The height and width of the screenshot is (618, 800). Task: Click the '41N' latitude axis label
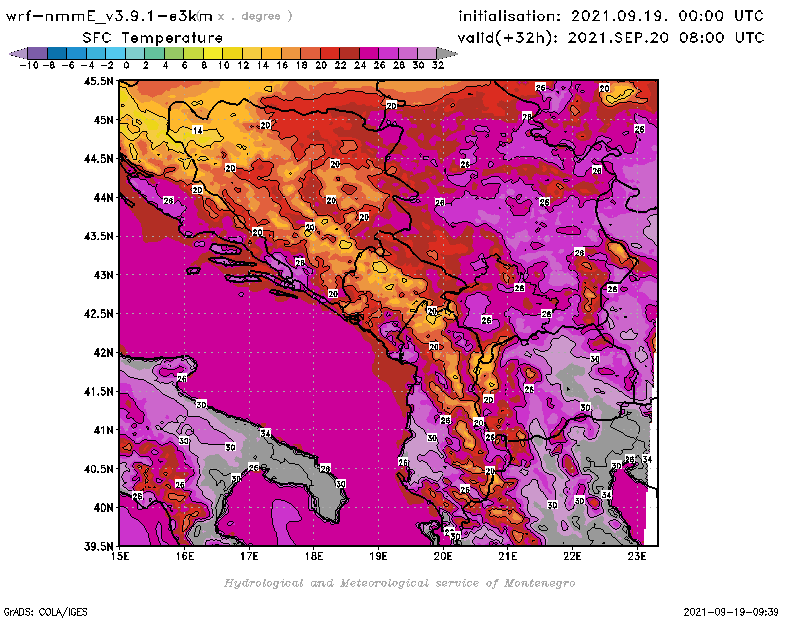click(x=104, y=430)
